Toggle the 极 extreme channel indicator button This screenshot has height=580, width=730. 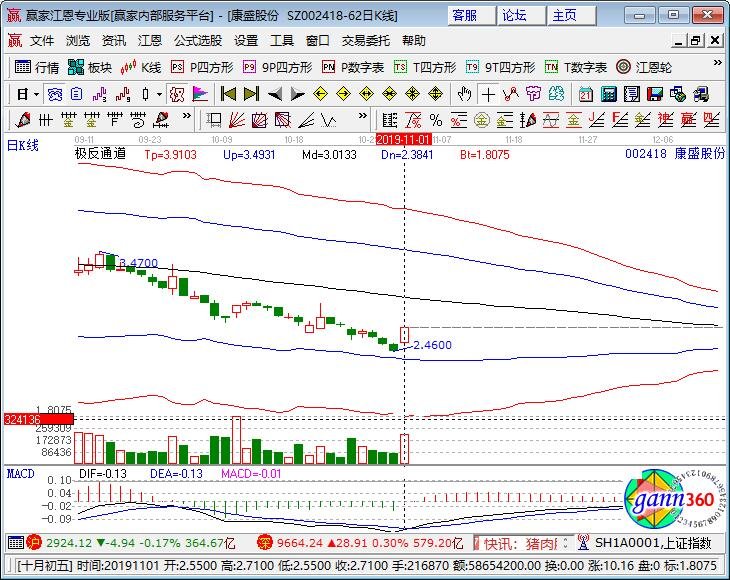point(177,94)
